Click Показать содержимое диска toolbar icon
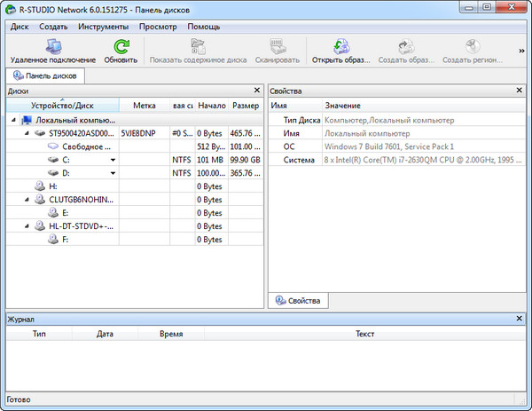Viewport: 532px width, 411px height. pos(198,46)
